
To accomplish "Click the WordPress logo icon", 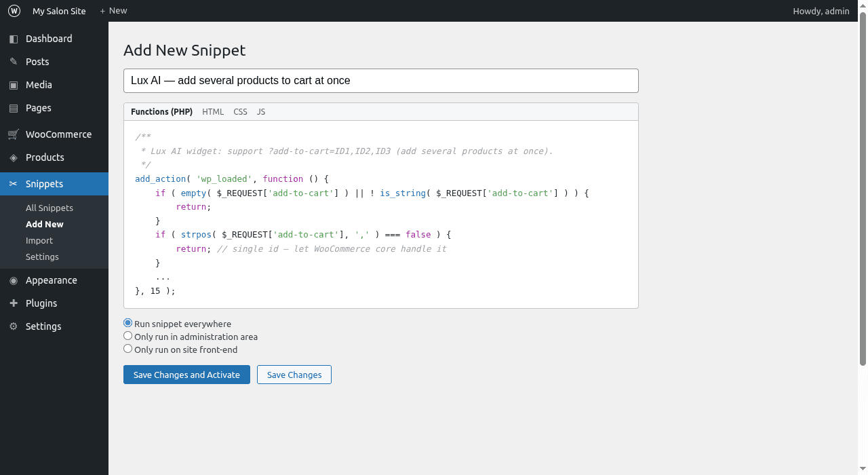I will click(x=14, y=11).
